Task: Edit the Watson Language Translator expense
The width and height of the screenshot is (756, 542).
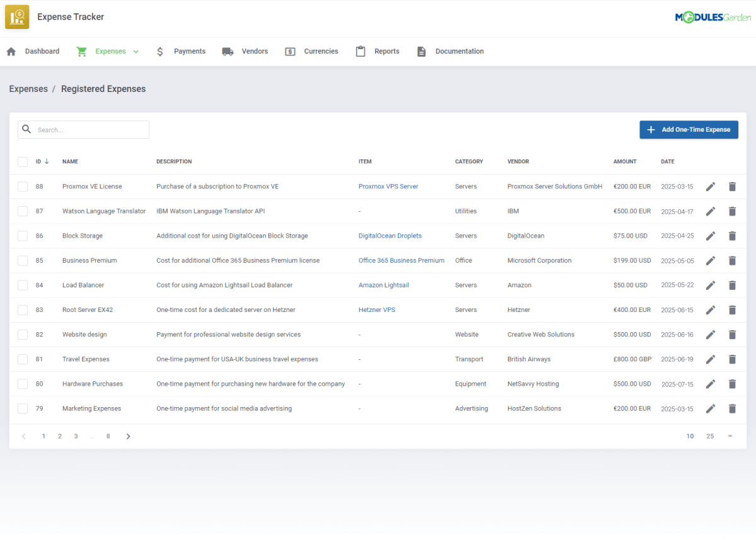Action: click(711, 211)
